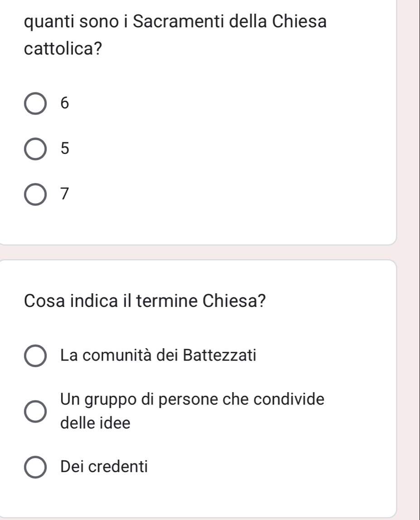The height and width of the screenshot is (520, 420).
Task: Click the number 6 option label
Action: (66, 104)
